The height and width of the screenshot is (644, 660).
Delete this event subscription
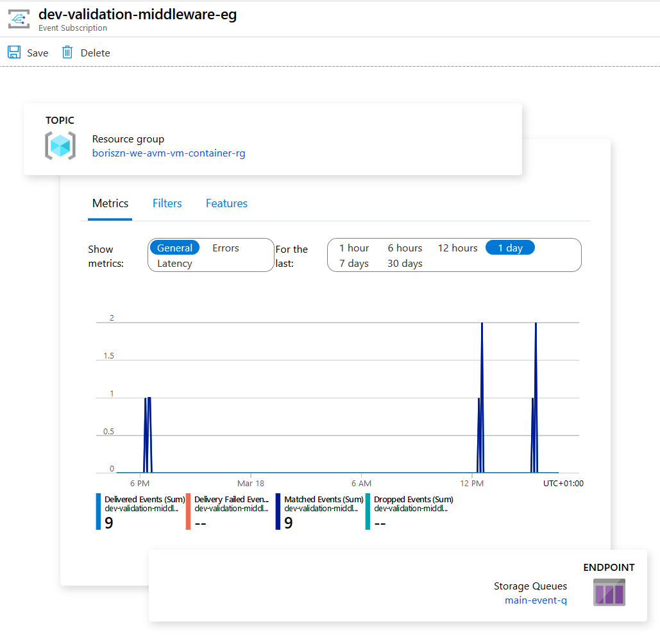pos(85,52)
